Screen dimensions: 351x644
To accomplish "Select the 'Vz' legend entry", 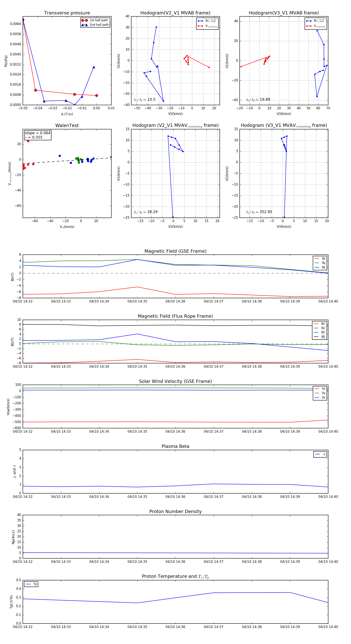I will pyautogui.click(x=320, y=398).
